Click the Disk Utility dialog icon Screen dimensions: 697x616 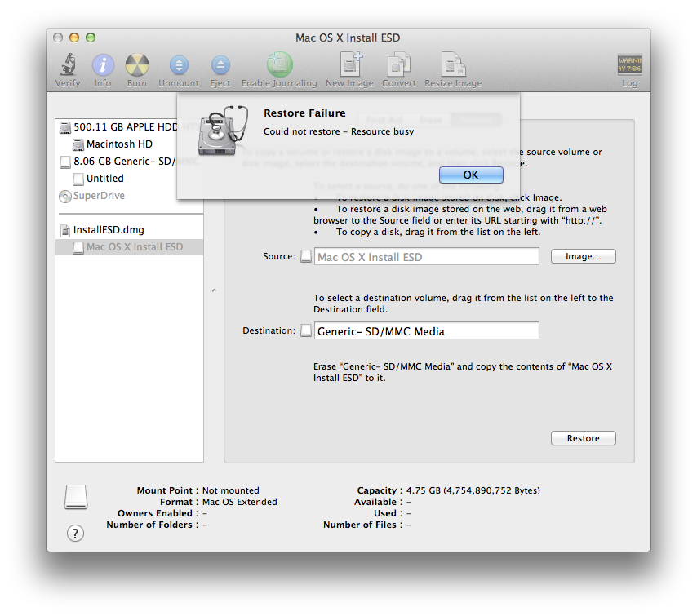pyautogui.click(x=221, y=131)
